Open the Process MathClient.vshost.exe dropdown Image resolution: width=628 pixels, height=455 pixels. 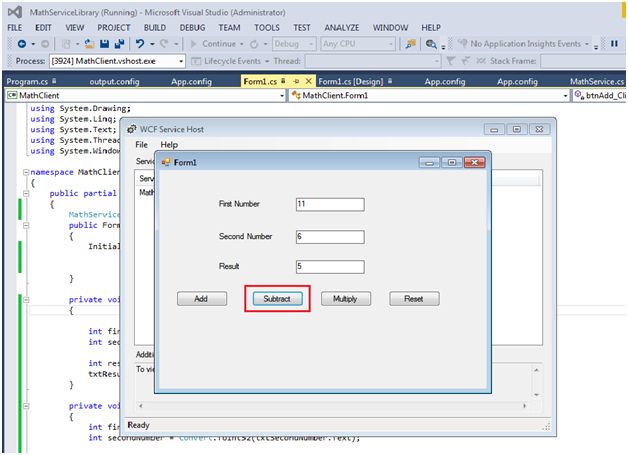click(117, 61)
